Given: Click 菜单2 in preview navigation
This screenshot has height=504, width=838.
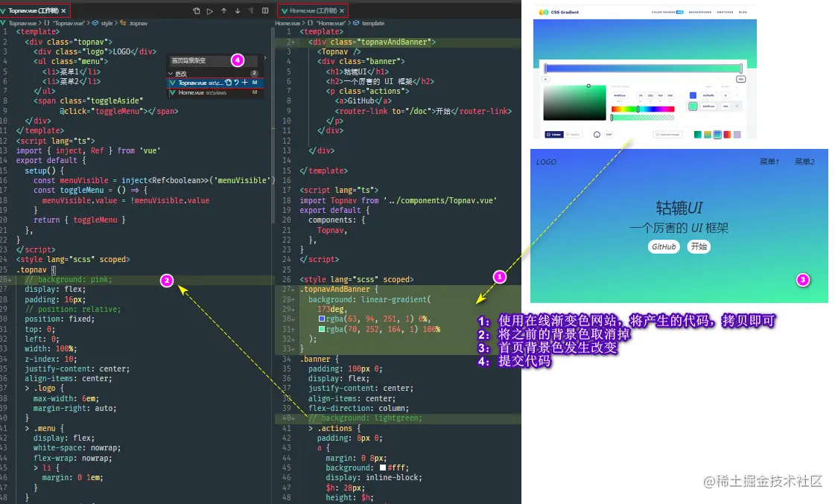Looking at the screenshot, I should click(x=804, y=162).
